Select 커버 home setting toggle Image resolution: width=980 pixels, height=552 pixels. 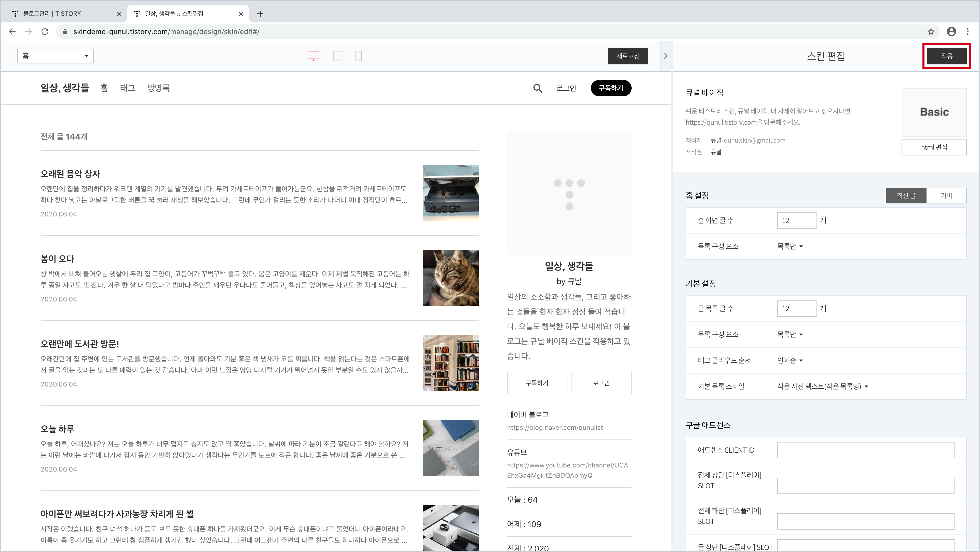(x=946, y=196)
